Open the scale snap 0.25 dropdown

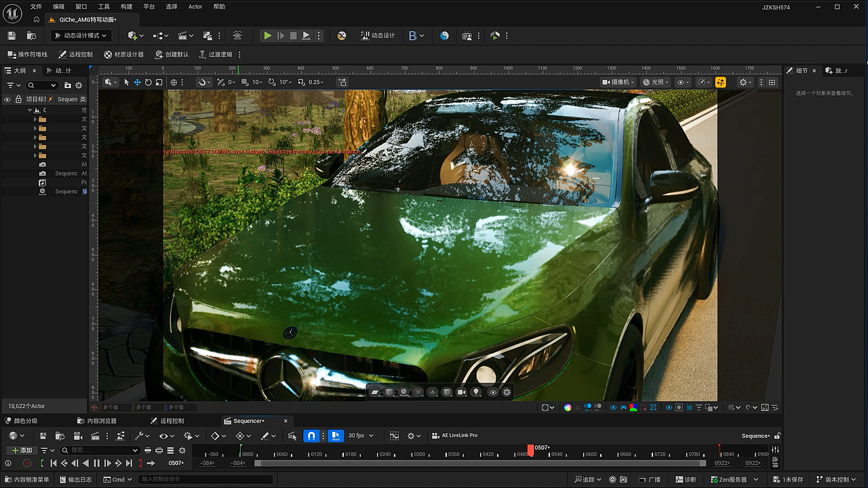point(311,82)
